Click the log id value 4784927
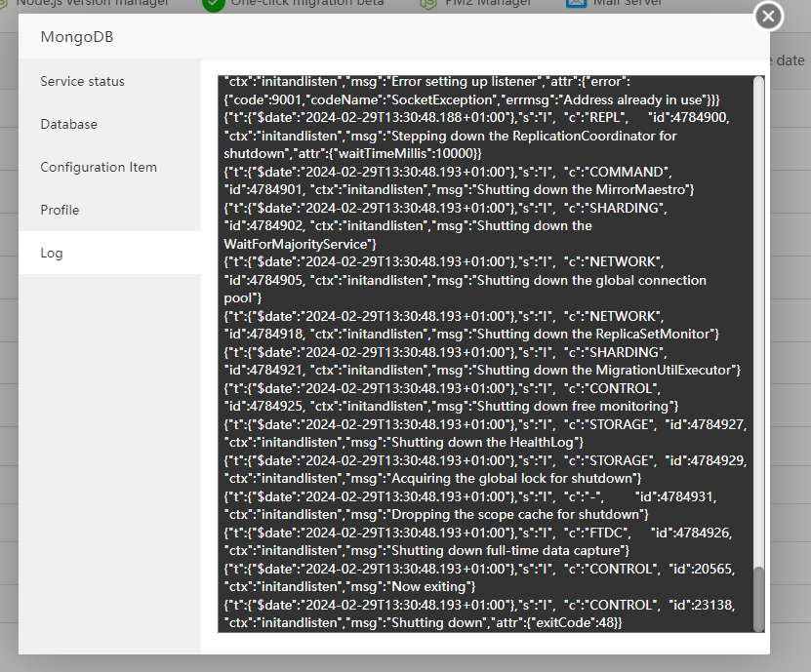Screen dimensions: 811x672 (717, 425)
